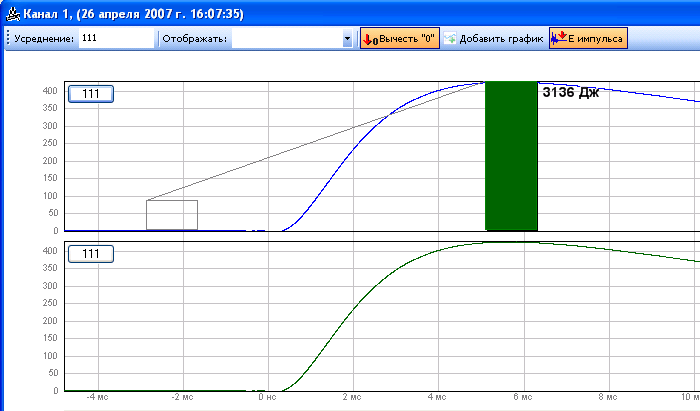Click the toolbar grip handle beside Усреднение
This screenshot has width=700, height=411.
tap(8, 38)
